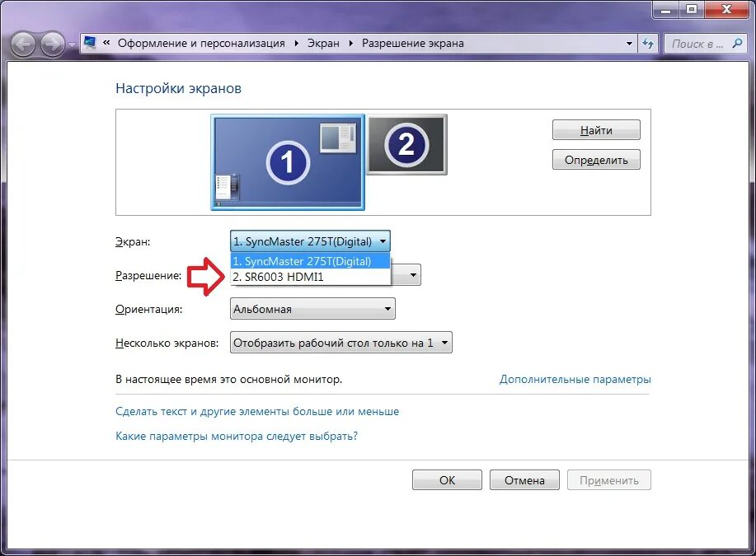Click the Найти button

596,130
